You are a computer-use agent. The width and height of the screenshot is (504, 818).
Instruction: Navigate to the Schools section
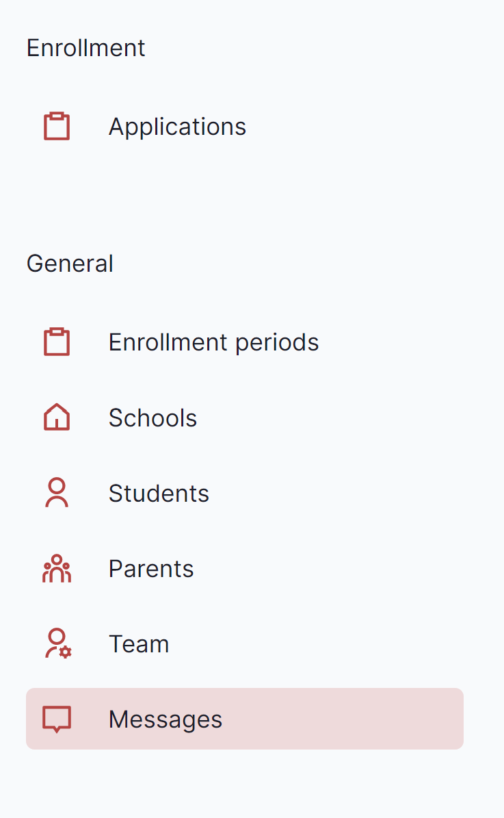(x=152, y=418)
